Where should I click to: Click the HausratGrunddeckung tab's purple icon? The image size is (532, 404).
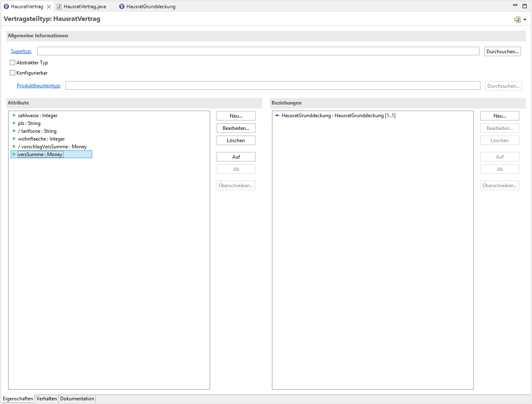pos(122,7)
